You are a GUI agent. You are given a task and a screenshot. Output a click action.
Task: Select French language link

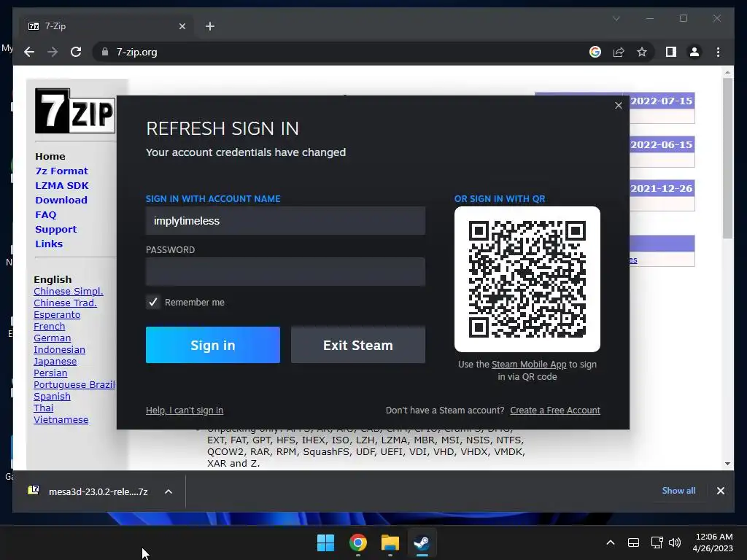49,326
